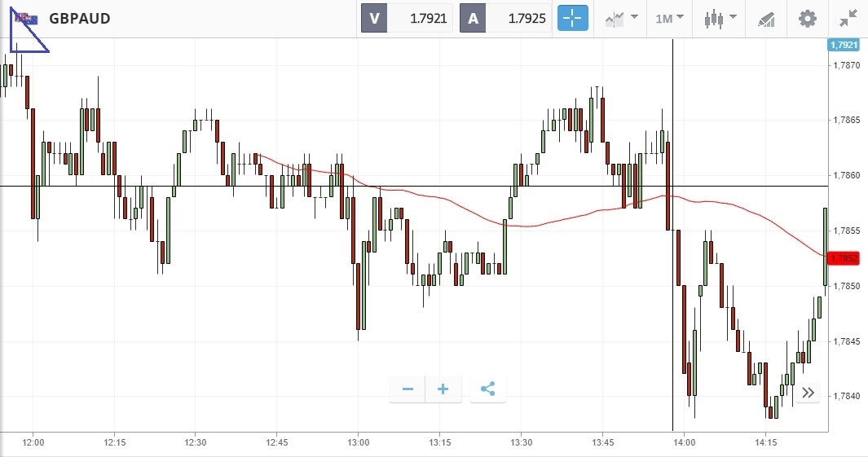
Task: Click the 1,7860 price axis label
Action: pos(848,175)
